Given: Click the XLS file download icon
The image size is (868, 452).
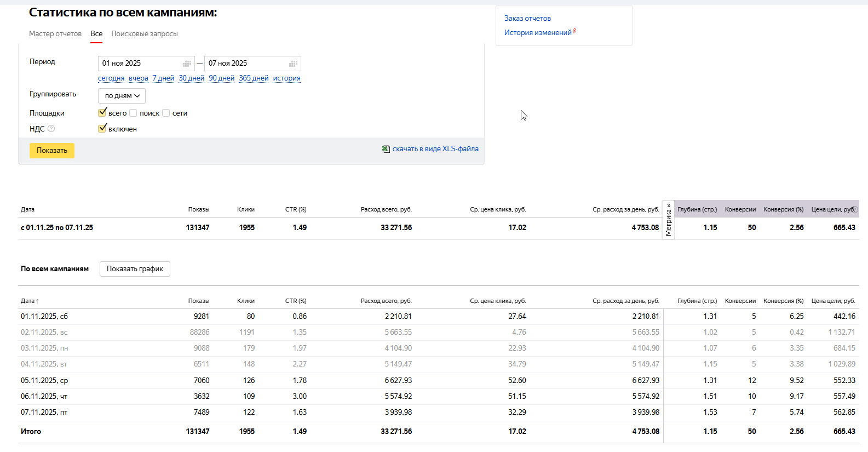Looking at the screenshot, I should click(x=386, y=149).
